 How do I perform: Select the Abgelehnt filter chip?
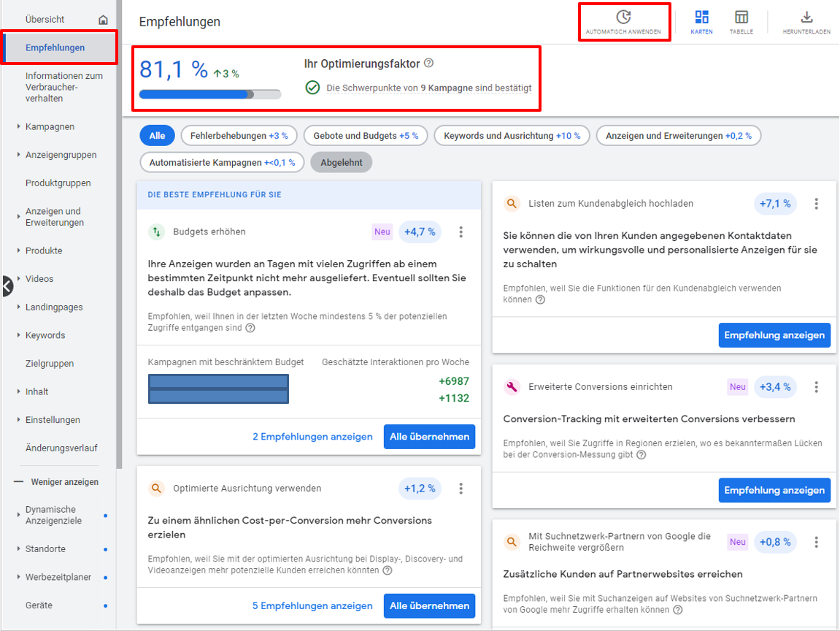coord(341,162)
